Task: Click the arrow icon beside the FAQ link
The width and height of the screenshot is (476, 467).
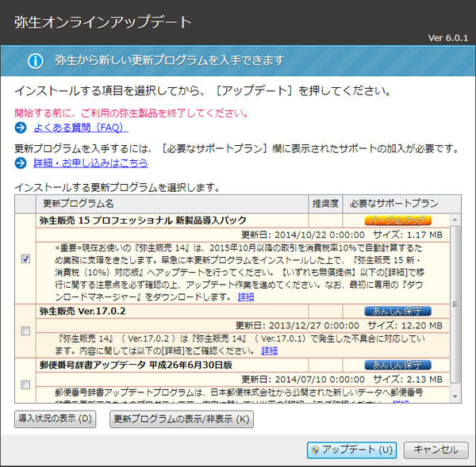Action: [21, 128]
